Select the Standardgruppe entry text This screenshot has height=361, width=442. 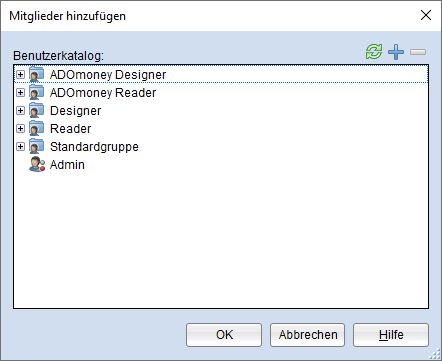click(x=94, y=147)
